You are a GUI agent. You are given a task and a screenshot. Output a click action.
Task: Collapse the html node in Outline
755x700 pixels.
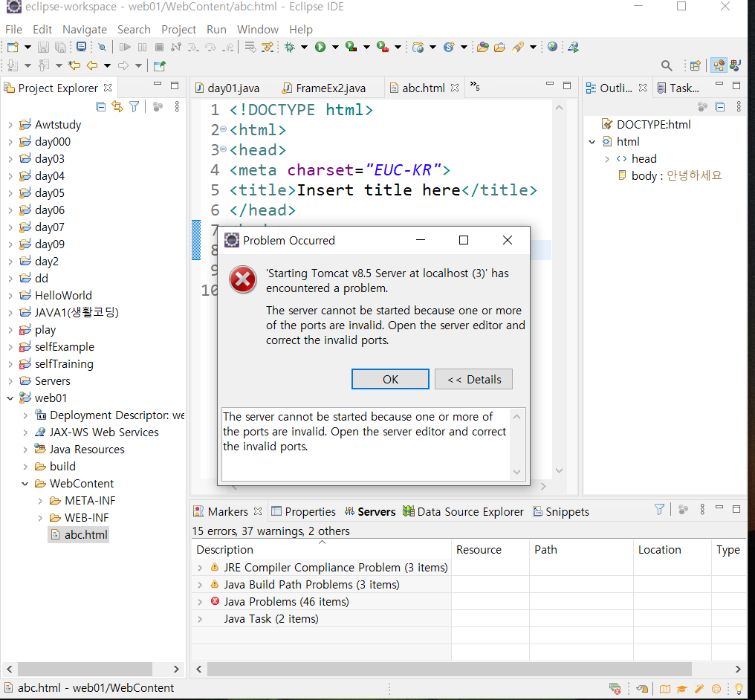[592, 142]
